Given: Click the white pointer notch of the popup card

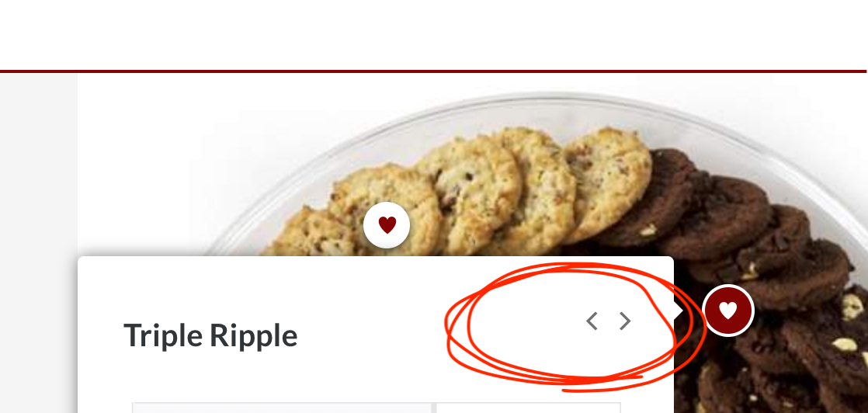Looking at the screenshot, I should click(x=679, y=311).
